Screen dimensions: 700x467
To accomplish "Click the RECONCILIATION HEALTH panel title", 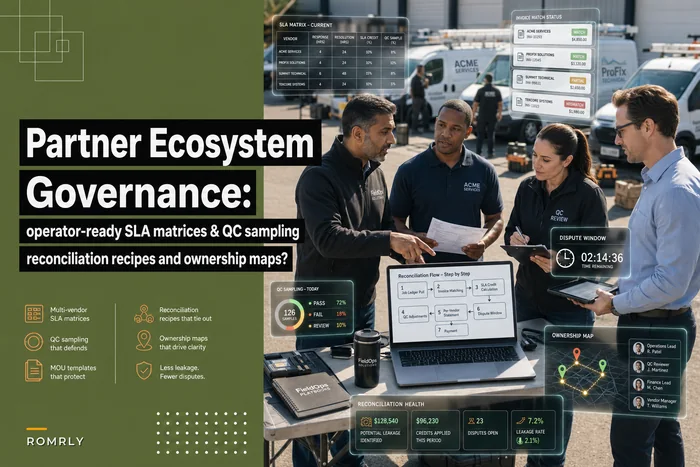I will 391,404.
